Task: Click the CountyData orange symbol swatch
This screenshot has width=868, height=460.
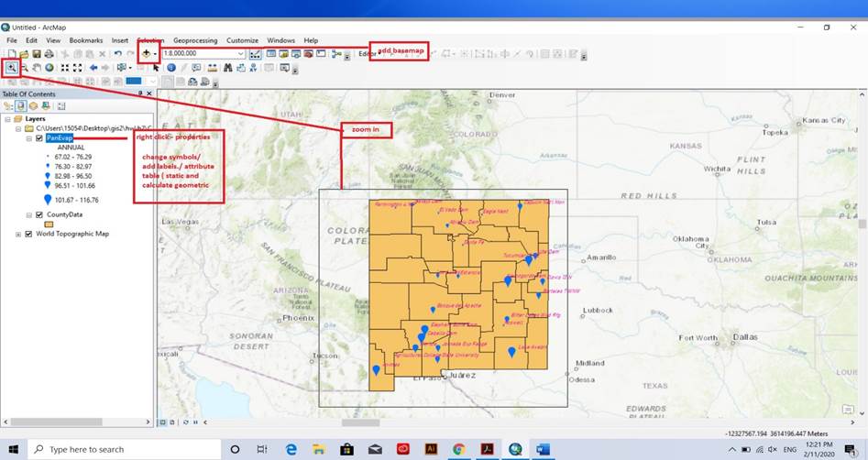Action: (49, 225)
